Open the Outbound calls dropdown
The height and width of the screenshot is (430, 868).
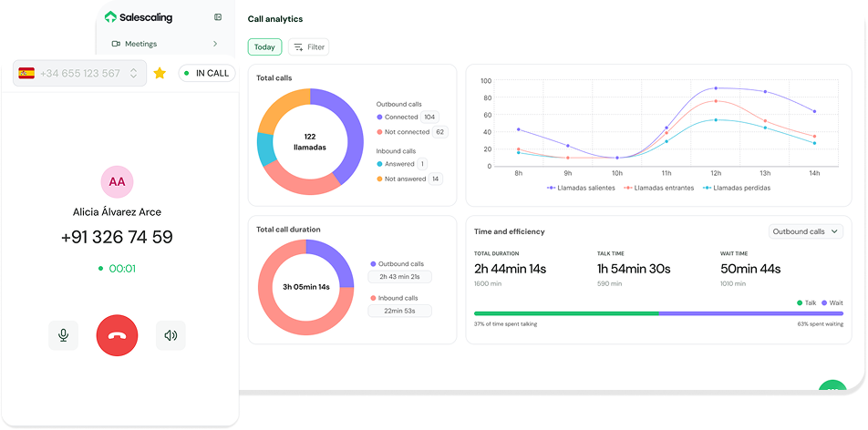coord(806,231)
